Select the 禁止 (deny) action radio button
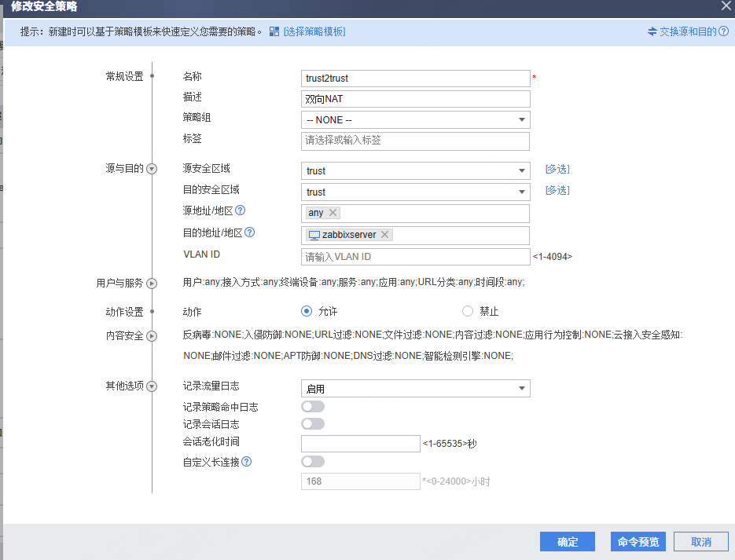The height and width of the screenshot is (560, 735). tap(468, 311)
